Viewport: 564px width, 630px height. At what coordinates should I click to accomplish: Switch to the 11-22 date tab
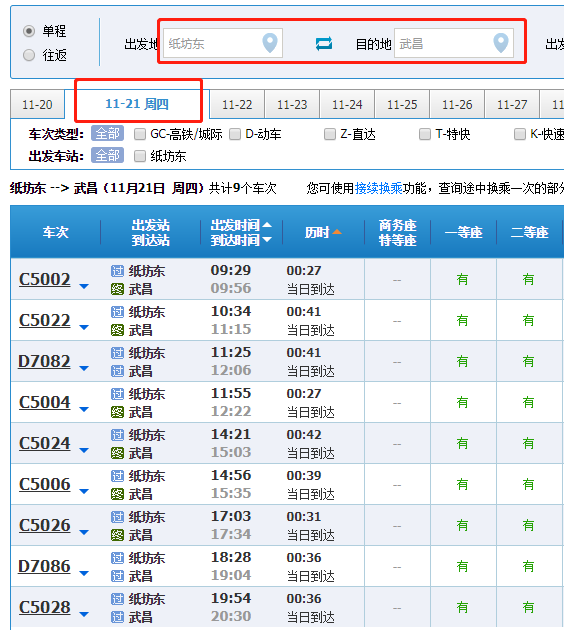(237, 104)
